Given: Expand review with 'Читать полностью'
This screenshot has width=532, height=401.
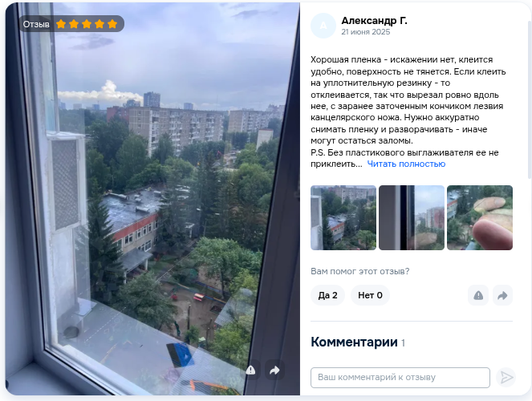Looking at the screenshot, I should click(x=406, y=164).
